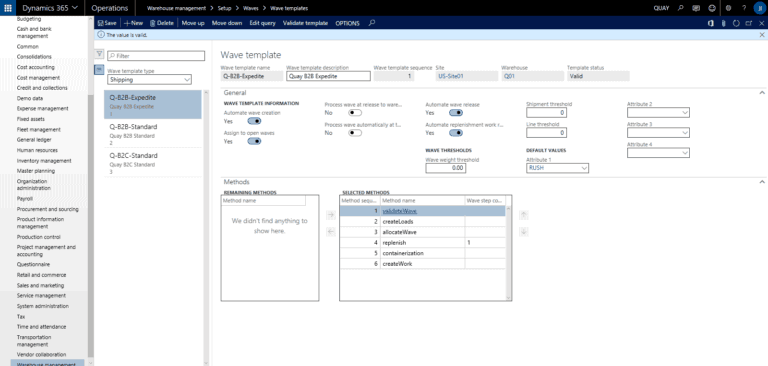The image size is (768, 366).
Task: Open the validateWave method link
Action: tap(399, 211)
